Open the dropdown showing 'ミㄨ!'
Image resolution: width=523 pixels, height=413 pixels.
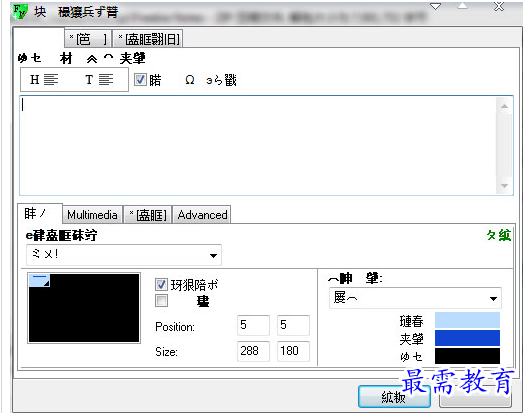(x=123, y=255)
